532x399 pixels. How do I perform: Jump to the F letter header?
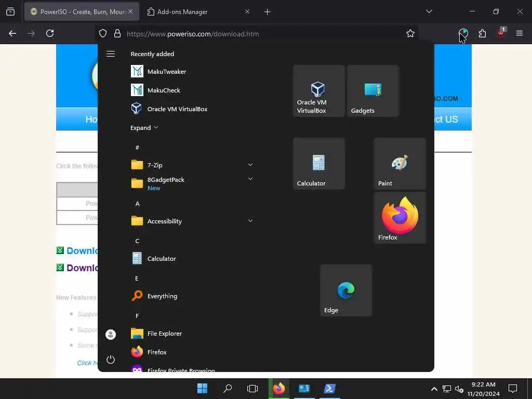point(137,316)
